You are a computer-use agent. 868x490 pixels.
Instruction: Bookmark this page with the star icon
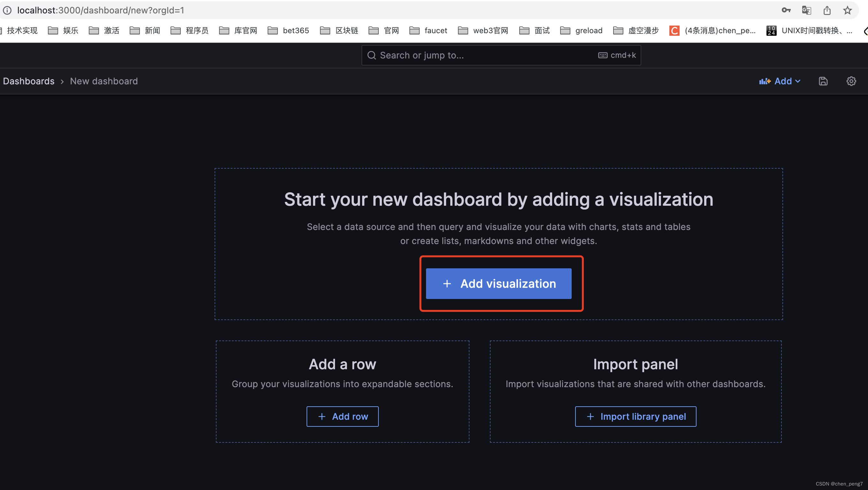click(x=848, y=10)
